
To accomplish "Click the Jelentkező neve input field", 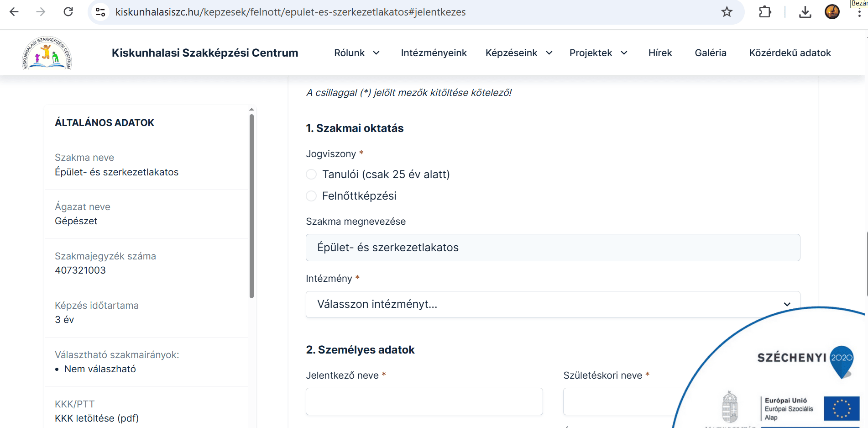I will (x=424, y=402).
